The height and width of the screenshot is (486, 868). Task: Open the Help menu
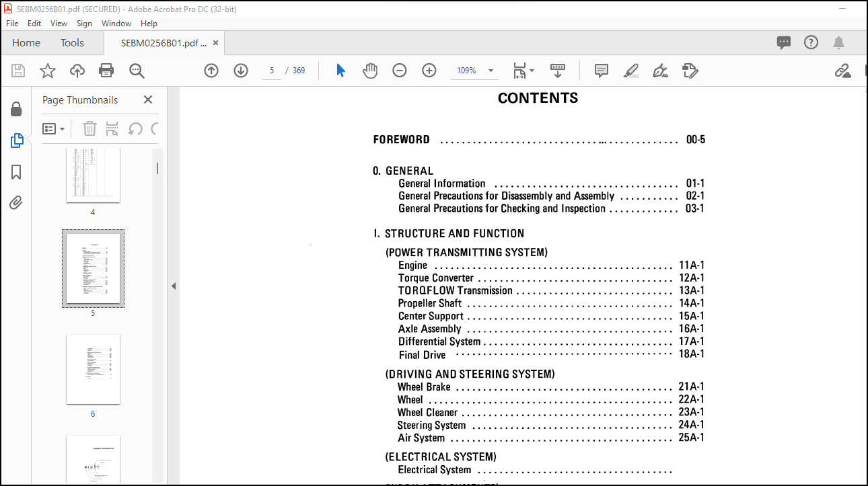pos(149,23)
